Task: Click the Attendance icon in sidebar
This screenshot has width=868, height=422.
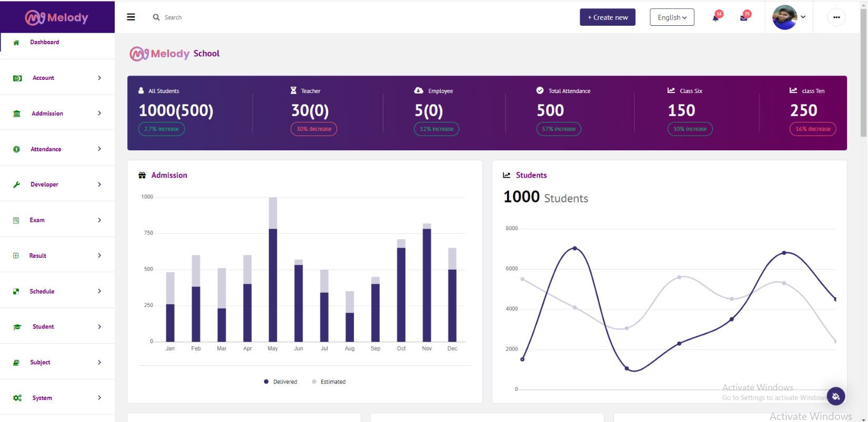Action: pyautogui.click(x=16, y=149)
